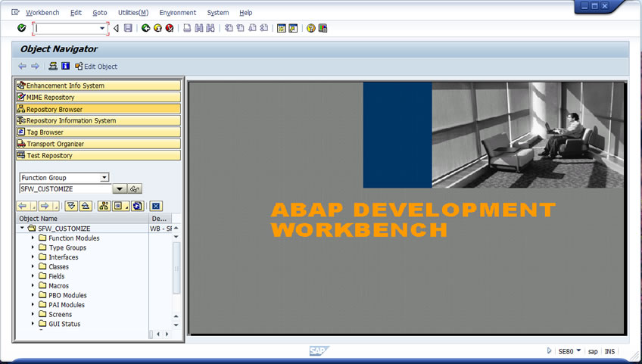642x364 pixels.
Task: Click the Create New Session icon
Action: 282,28
